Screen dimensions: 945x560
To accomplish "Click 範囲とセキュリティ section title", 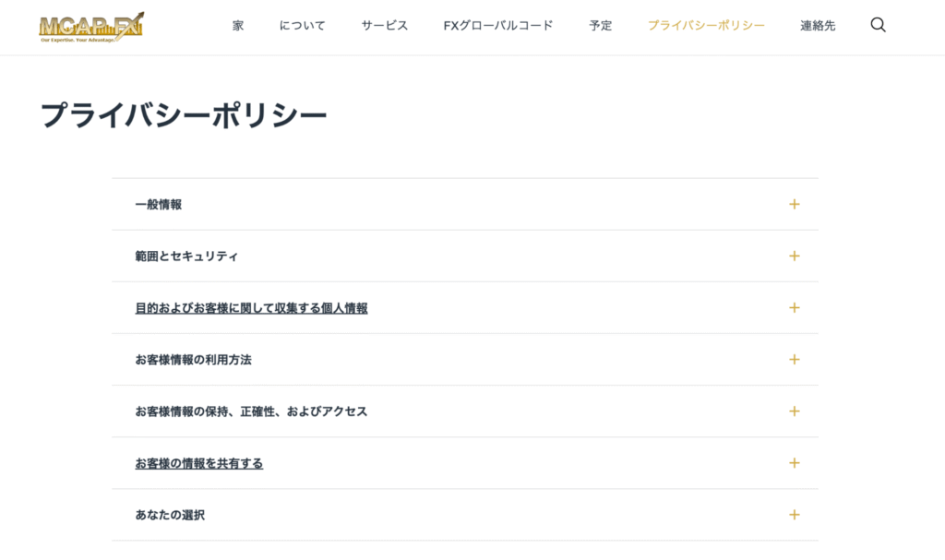I will click(186, 256).
